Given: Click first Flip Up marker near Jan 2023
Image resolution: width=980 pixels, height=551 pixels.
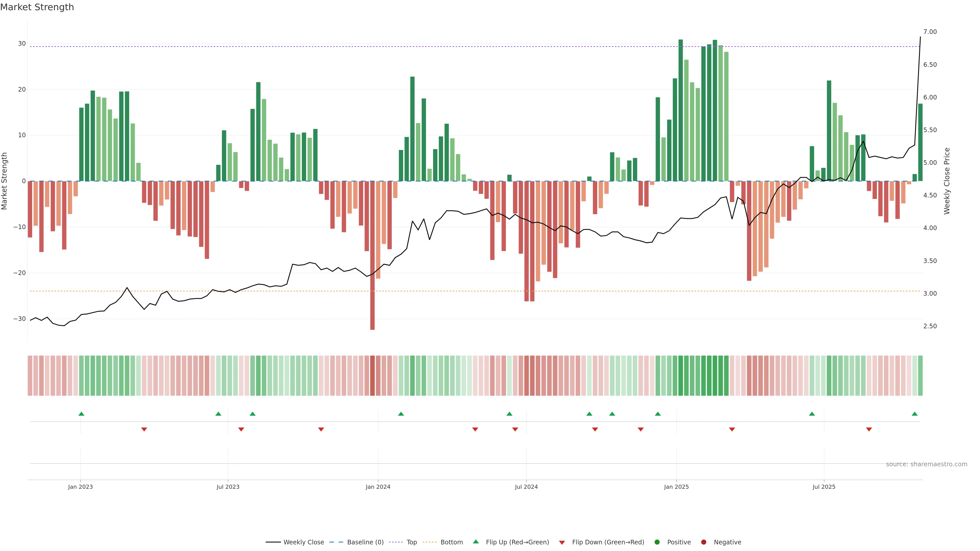Looking at the screenshot, I should 81,414.
